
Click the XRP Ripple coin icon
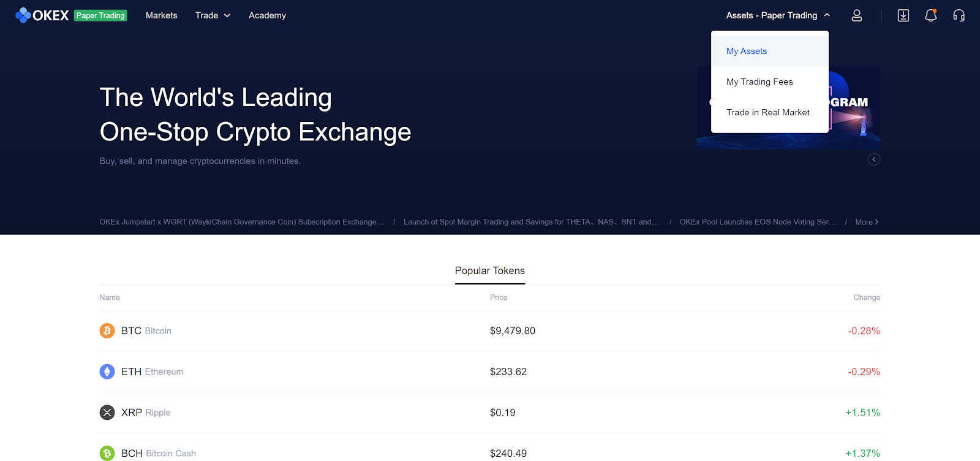107,413
